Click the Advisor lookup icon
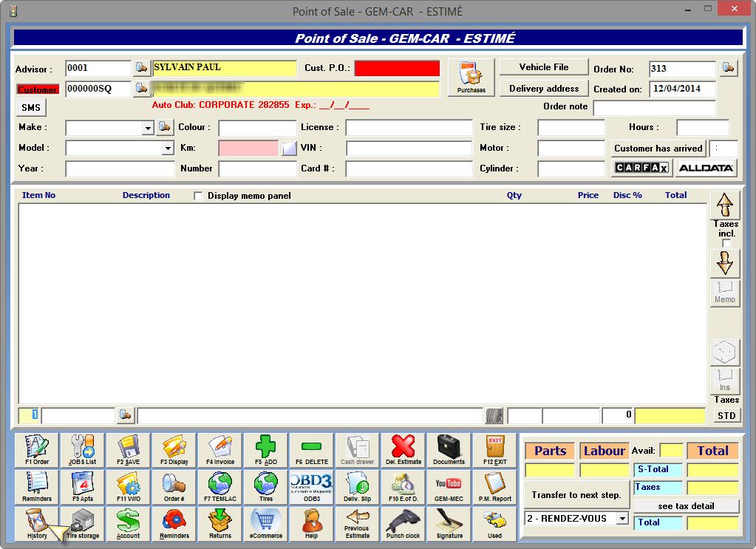 (141, 67)
